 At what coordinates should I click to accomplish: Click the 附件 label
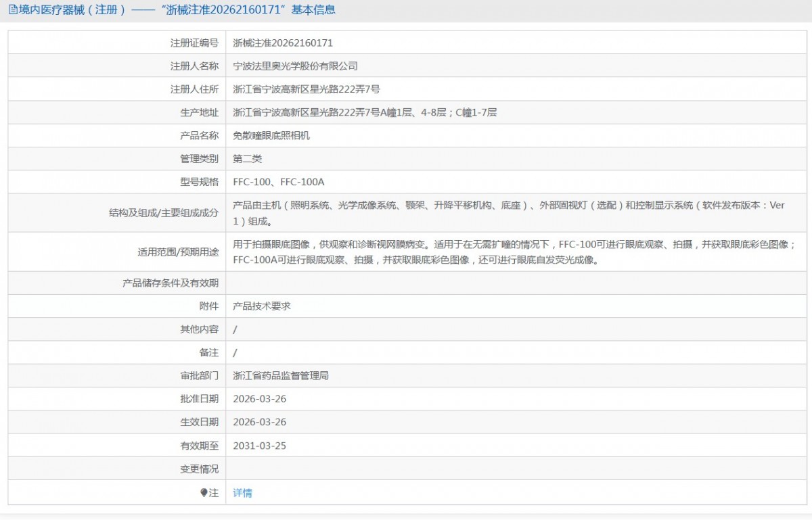point(208,306)
